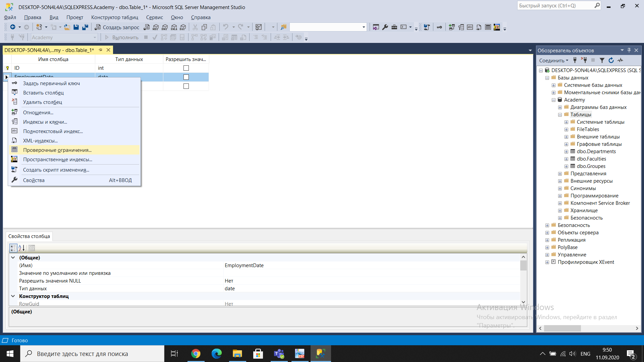Click the Save All icon

pyautogui.click(x=85, y=27)
